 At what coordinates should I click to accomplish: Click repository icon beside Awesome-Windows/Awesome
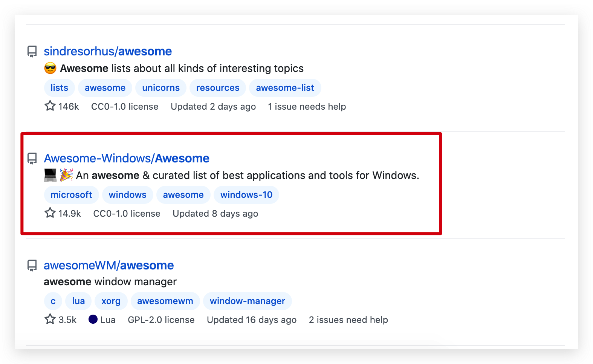pos(32,158)
